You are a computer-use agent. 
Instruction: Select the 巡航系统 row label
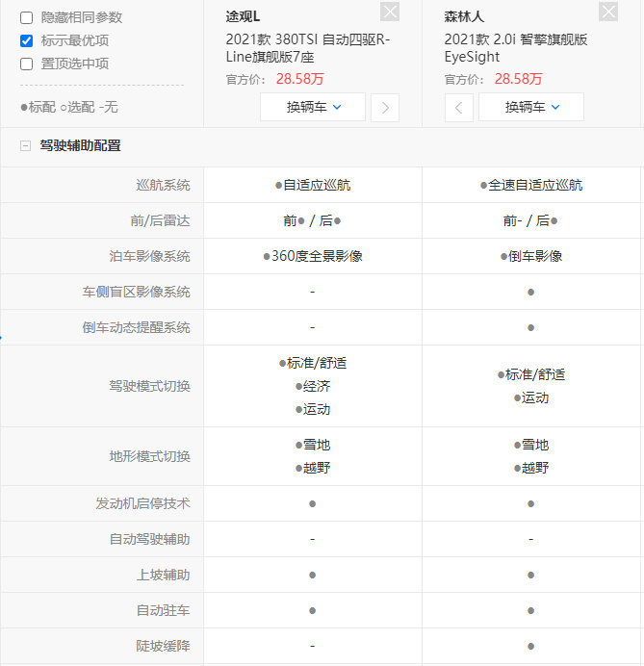click(163, 185)
